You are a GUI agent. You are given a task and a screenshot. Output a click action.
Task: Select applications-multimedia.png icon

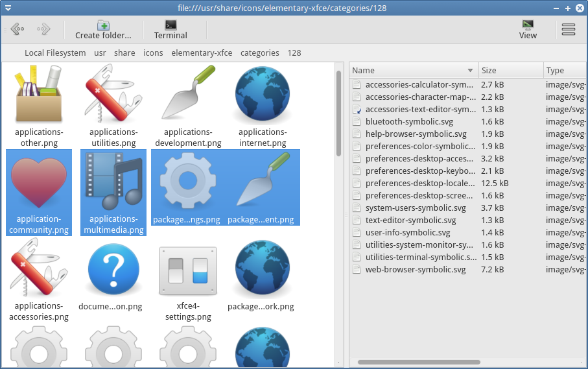click(113, 182)
